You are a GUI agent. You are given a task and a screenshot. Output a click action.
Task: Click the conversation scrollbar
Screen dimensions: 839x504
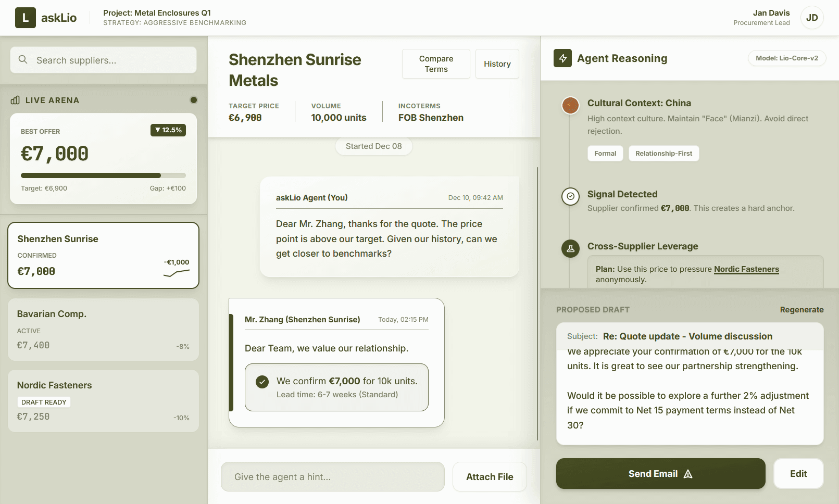(x=537, y=304)
